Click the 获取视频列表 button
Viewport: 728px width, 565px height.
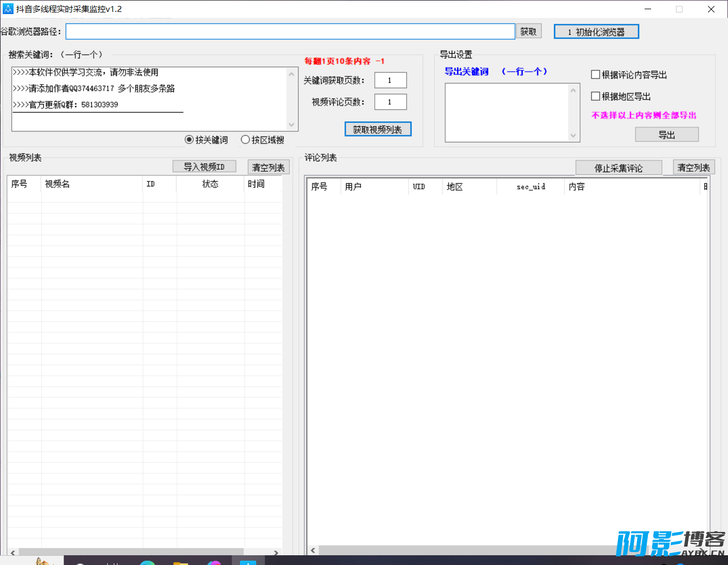pos(378,129)
